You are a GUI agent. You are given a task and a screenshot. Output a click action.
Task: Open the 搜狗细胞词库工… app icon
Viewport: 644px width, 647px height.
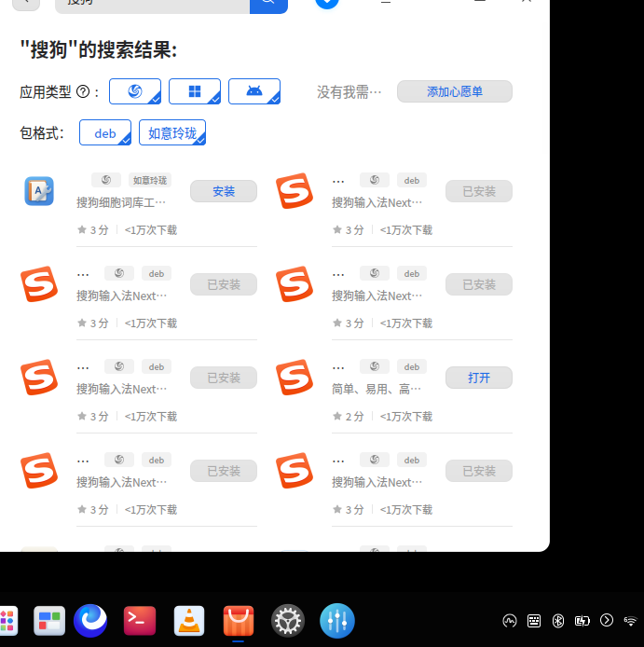tap(39, 191)
